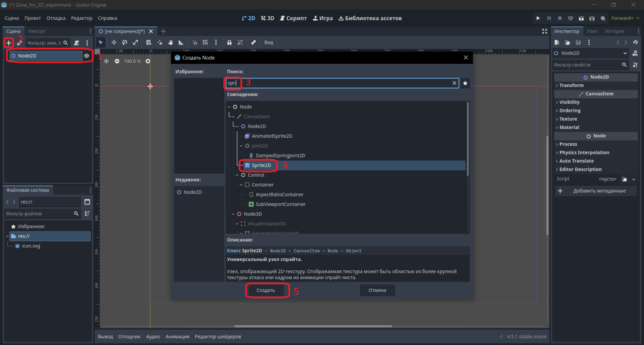Group the selected node's children
Image resolution: width=644 pixels, height=345 pixels.
point(240,42)
